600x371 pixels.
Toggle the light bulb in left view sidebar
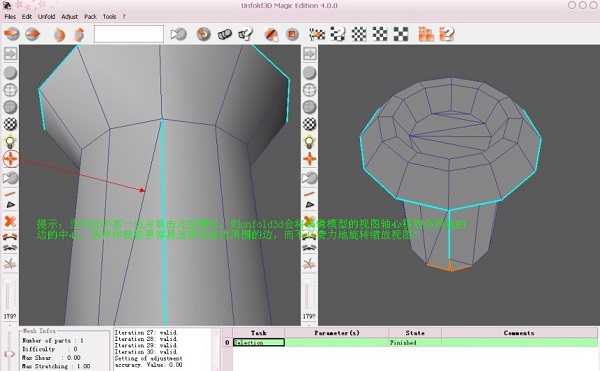10,142
